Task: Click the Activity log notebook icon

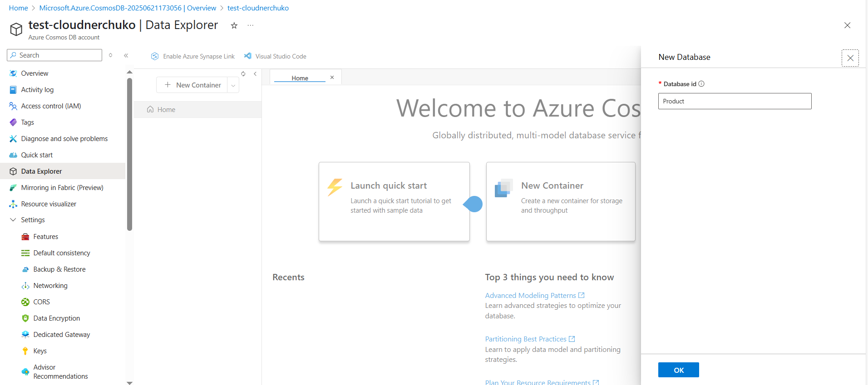Action: click(x=13, y=90)
